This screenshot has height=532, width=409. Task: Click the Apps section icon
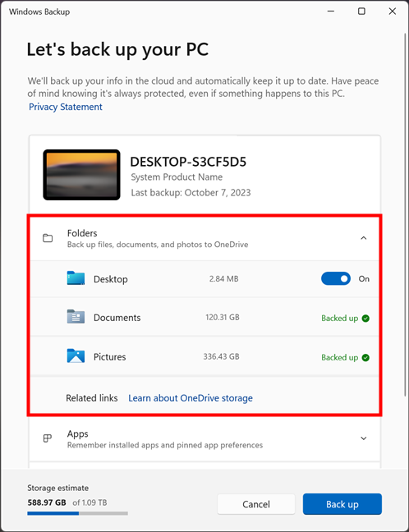(x=48, y=438)
